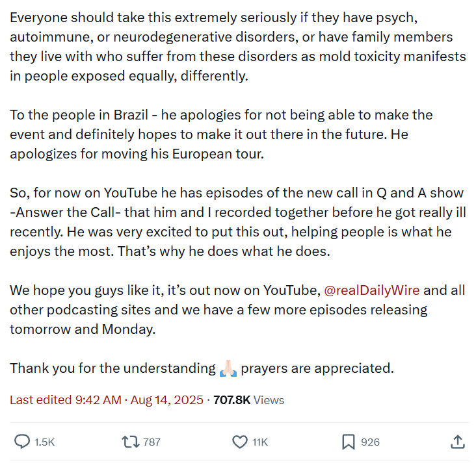Open the @realDailyWire mention link
The width and height of the screenshot is (476, 469).
click(372, 290)
